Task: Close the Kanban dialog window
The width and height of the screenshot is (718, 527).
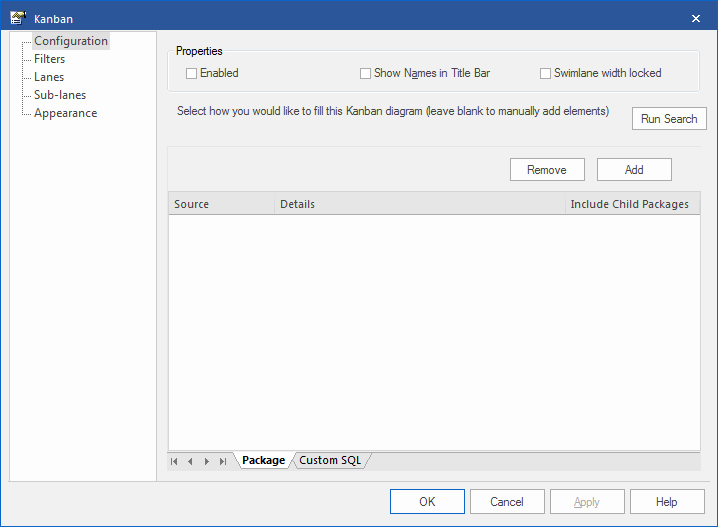Action: tap(696, 18)
